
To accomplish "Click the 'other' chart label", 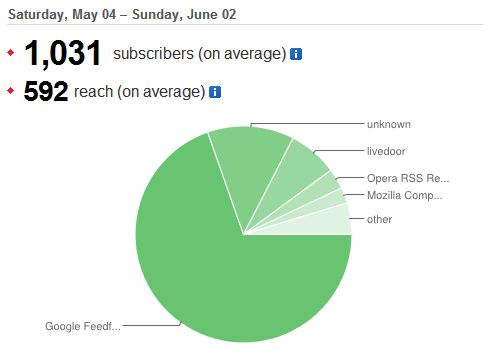I will [x=379, y=219].
